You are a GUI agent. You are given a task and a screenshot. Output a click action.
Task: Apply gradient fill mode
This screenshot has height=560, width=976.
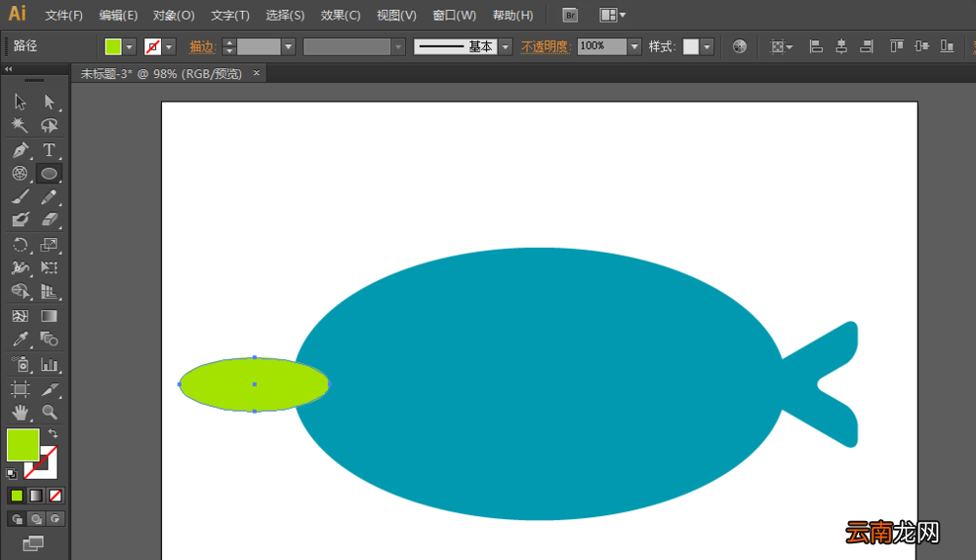coord(36,496)
